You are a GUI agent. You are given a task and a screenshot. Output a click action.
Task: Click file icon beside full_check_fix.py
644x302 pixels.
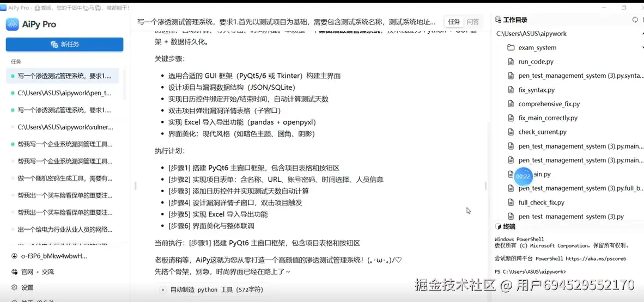pos(511,202)
